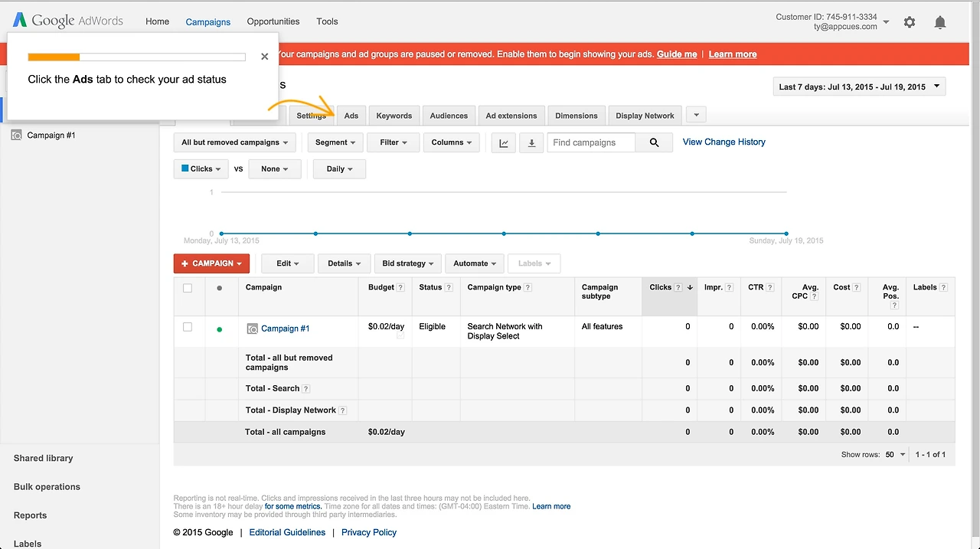Image resolution: width=980 pixels, height=549 pixels.
Task: Open the notifications bell
Action: [940, 22]
